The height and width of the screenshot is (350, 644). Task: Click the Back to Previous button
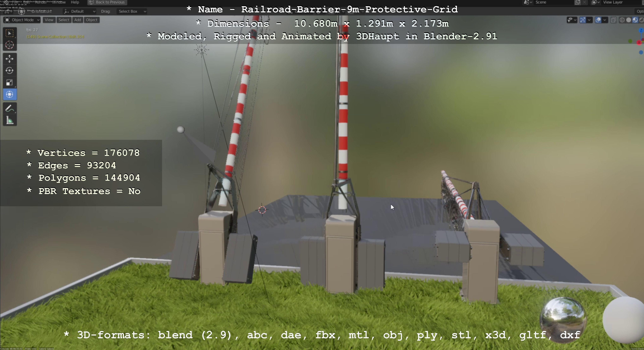click(x=107, y=2)
